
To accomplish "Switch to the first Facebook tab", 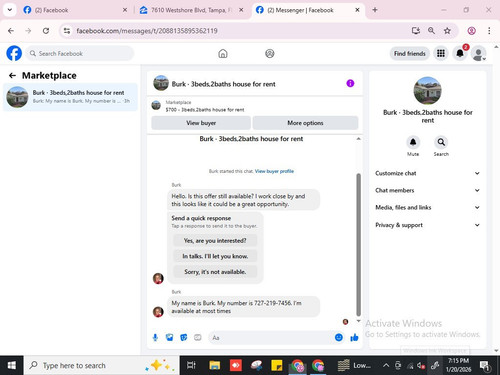I will (x=75, y=10).
